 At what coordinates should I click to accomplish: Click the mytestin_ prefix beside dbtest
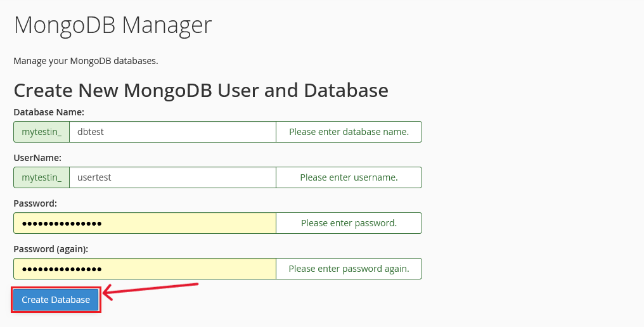click(x=41, y=132)
